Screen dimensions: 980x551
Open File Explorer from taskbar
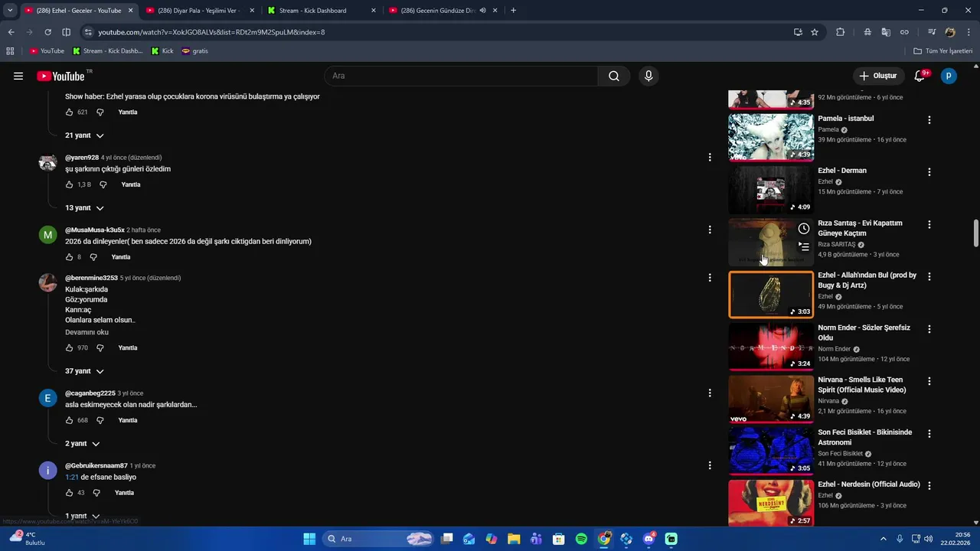tap(514, 539)
